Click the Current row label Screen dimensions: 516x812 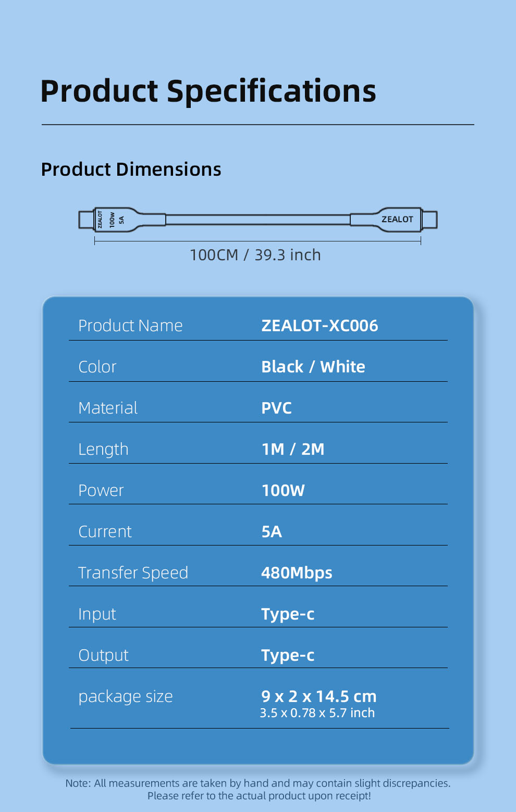[x=105, y=531]
